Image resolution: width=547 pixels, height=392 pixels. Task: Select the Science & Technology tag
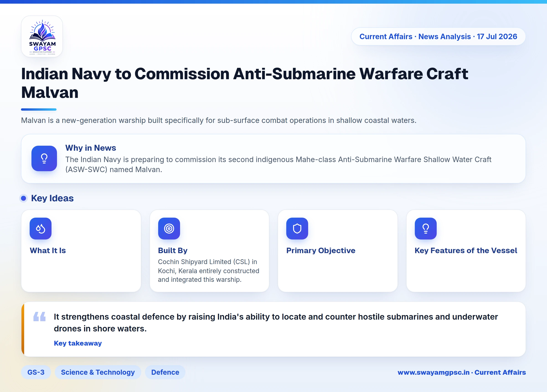pos(98,372)
